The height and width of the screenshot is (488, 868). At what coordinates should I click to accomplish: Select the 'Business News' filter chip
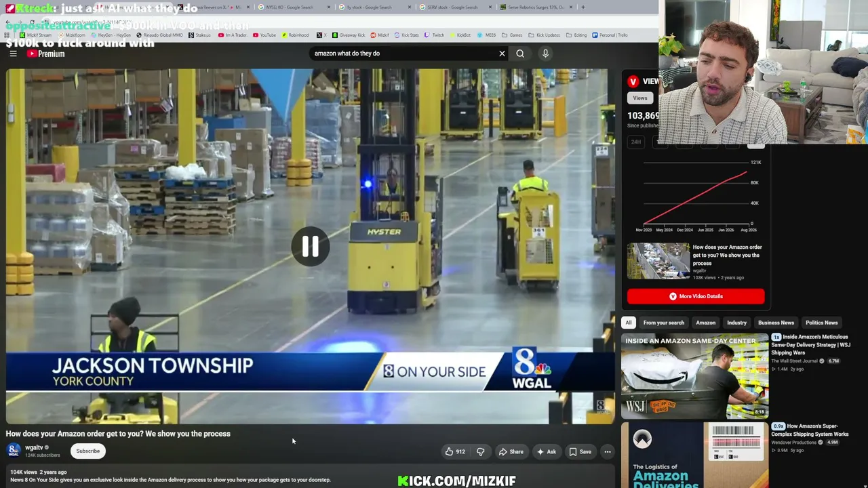click(x=776, y=323)
